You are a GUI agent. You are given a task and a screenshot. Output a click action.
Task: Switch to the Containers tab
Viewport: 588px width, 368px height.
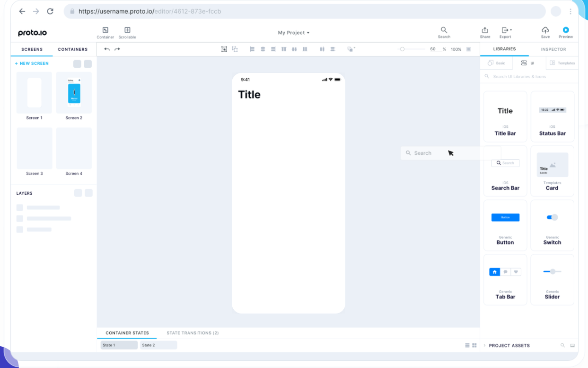(73, 49)
